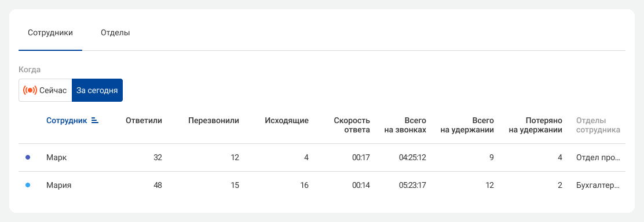Click the Исходящие column header
The width and height of the screenshot is (644, 222).
tap(287, 121)
